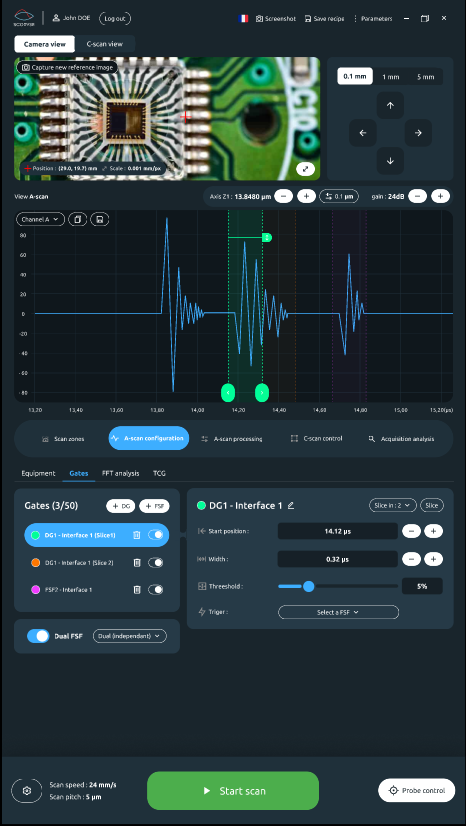The image size is (466, 826).
Task: Click the save A-scan icon beside Channel A
Action: (x=100, y=219)
